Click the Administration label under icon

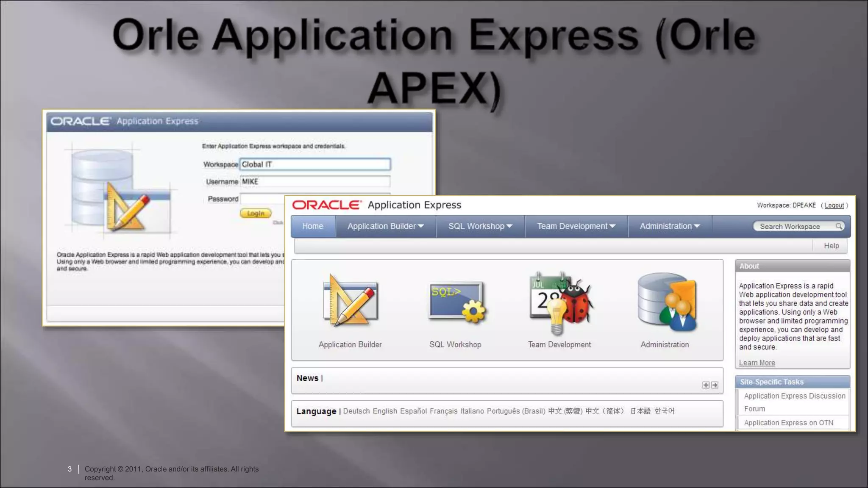coord(665,344)
